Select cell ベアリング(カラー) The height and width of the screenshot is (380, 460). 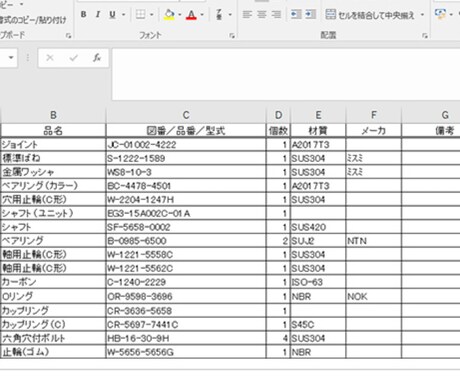pos(53,186)
